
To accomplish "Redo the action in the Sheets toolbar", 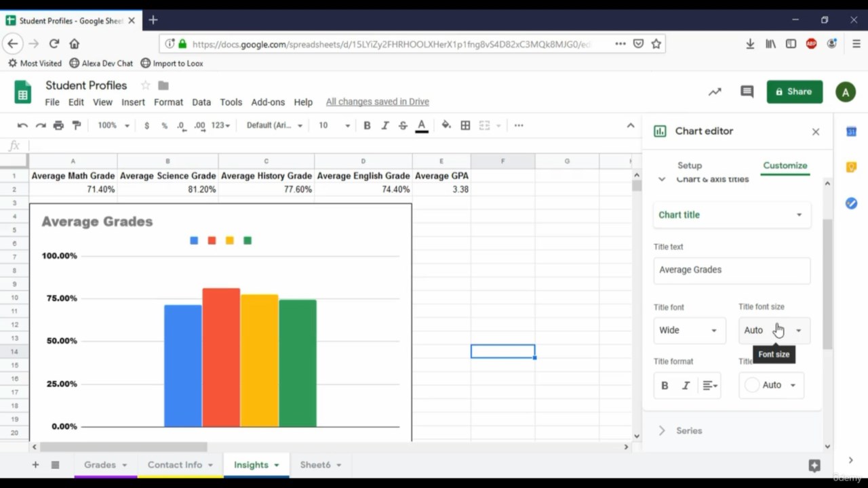I will (x=41, y=125).
